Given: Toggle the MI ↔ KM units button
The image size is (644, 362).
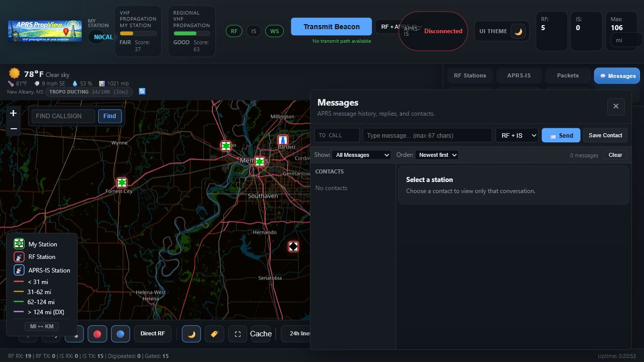Looking at the screenshot, I should pyautogui.click(x=42, y=326).
